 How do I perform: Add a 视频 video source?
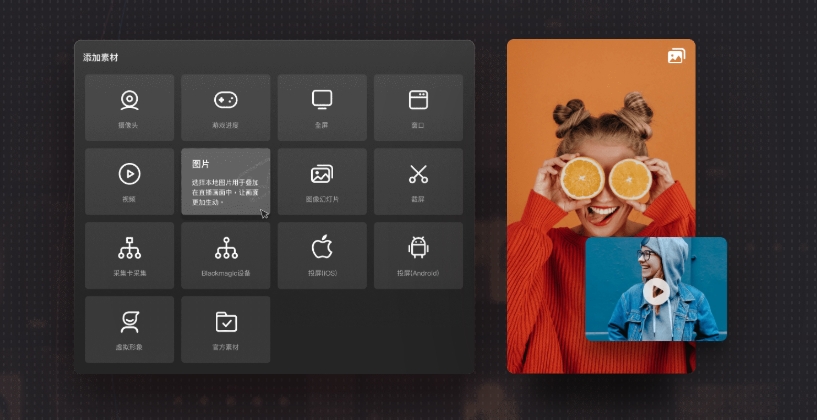point(129,174)
